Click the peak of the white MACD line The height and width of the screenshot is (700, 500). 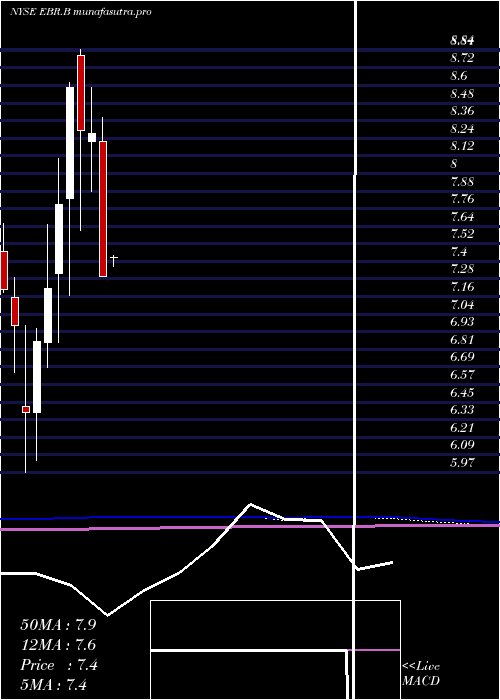pos(250,504)
